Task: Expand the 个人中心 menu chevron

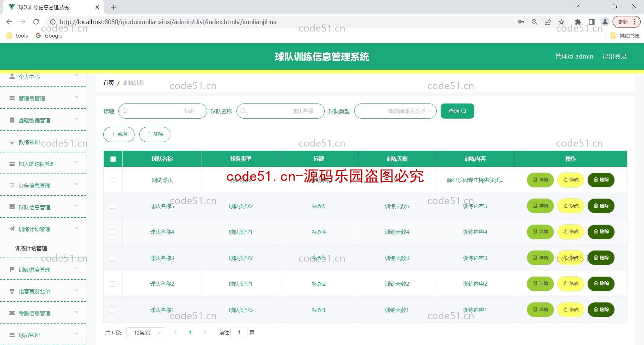Action: 76,75
